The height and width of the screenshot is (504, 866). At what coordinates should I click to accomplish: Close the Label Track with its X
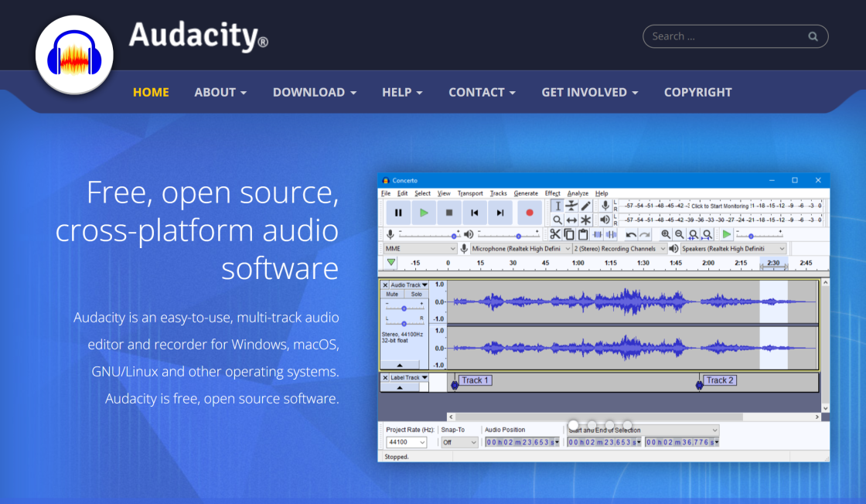(386, 377)
